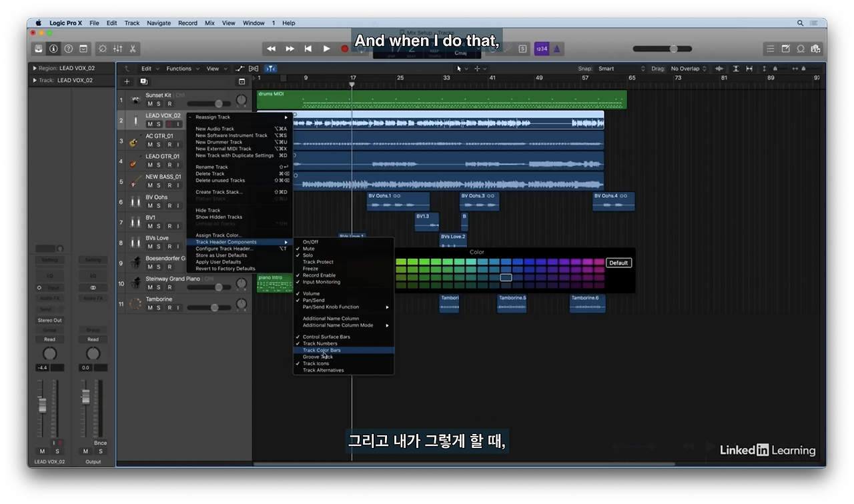Image resolution: width=854 pixels, height=504 pixels.
Task: Mute the Sunset Kit track
Action: (150, 104)
